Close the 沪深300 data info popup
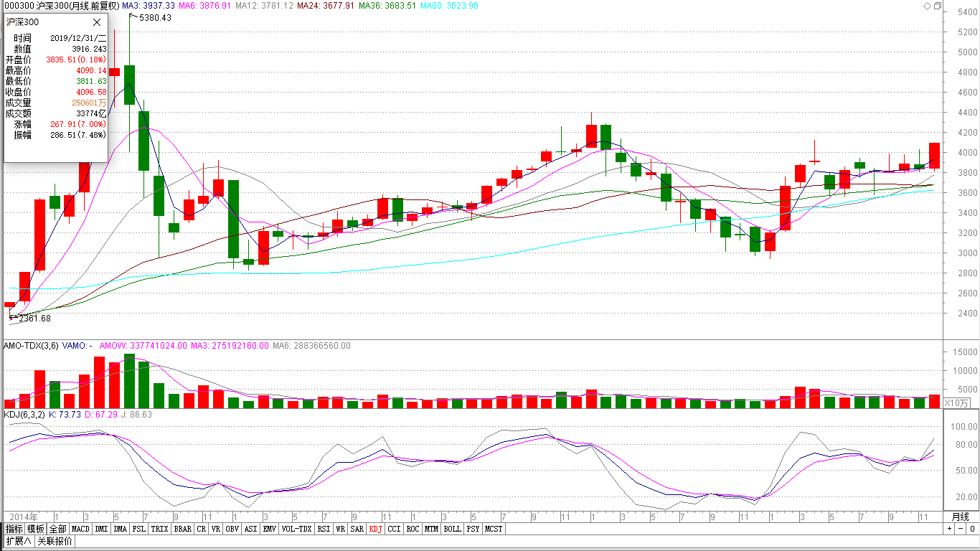The image size is (980, 551). [x=97, y=22]
